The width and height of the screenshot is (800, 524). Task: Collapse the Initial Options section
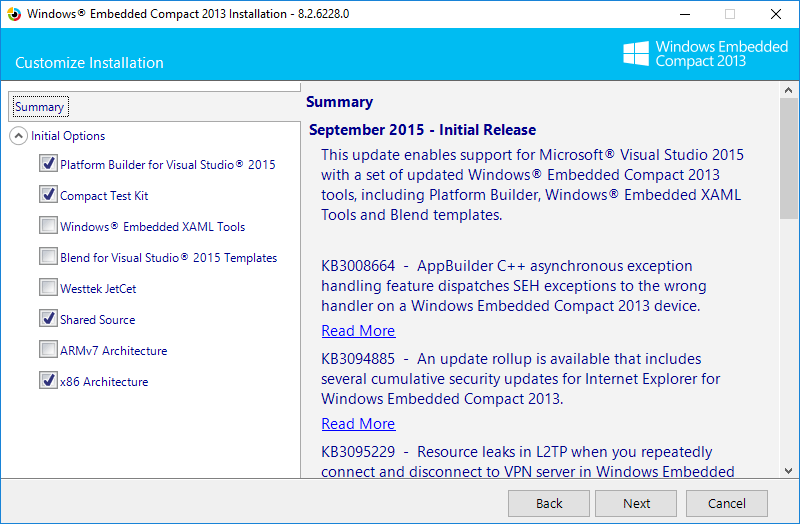click(x=18, y=136)
